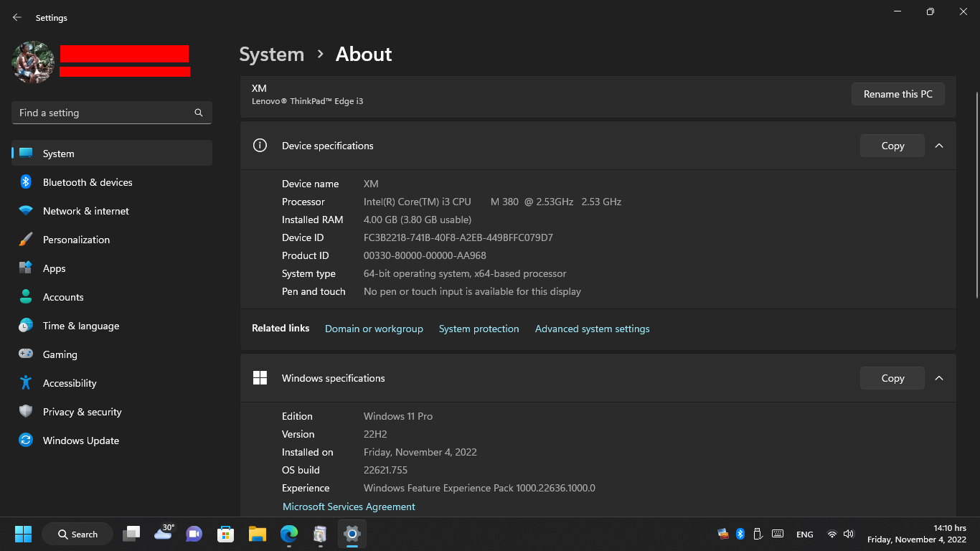Open the weather widget showing 30°

click(164, 533)
